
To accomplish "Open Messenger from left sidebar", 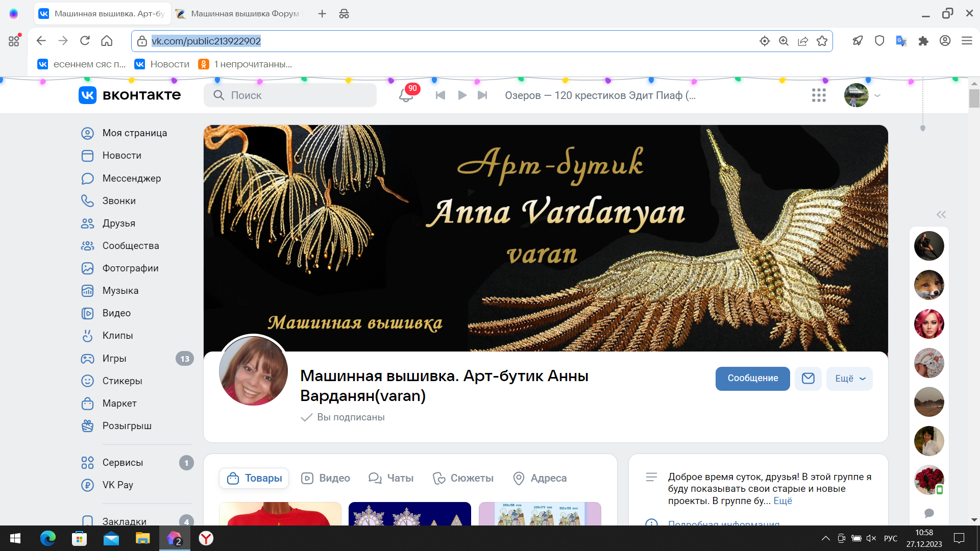I will click(x=131, y=178).
